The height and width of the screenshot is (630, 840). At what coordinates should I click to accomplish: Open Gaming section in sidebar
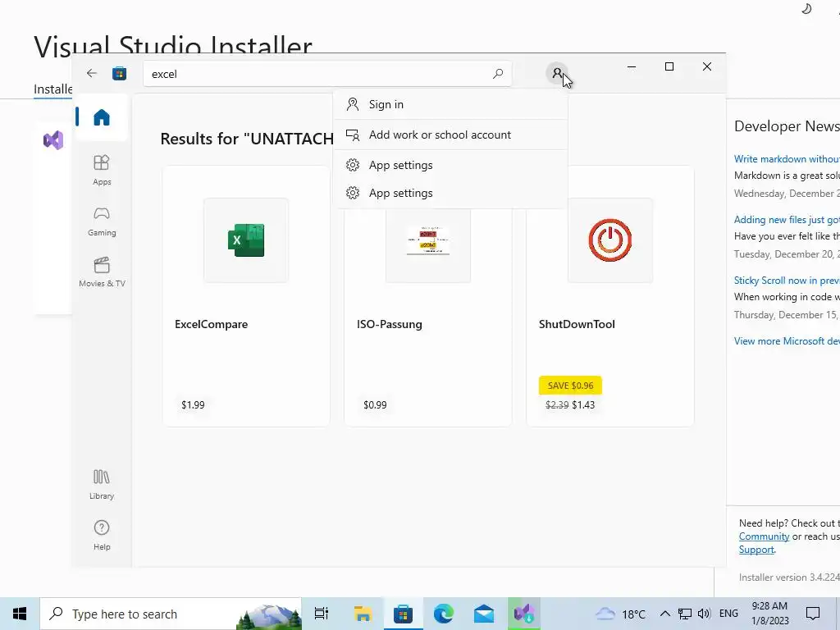click(x=101, y=221)
